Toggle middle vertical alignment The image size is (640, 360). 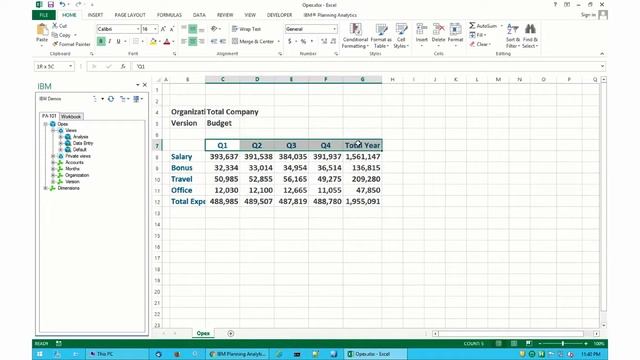tap(193, 29)
